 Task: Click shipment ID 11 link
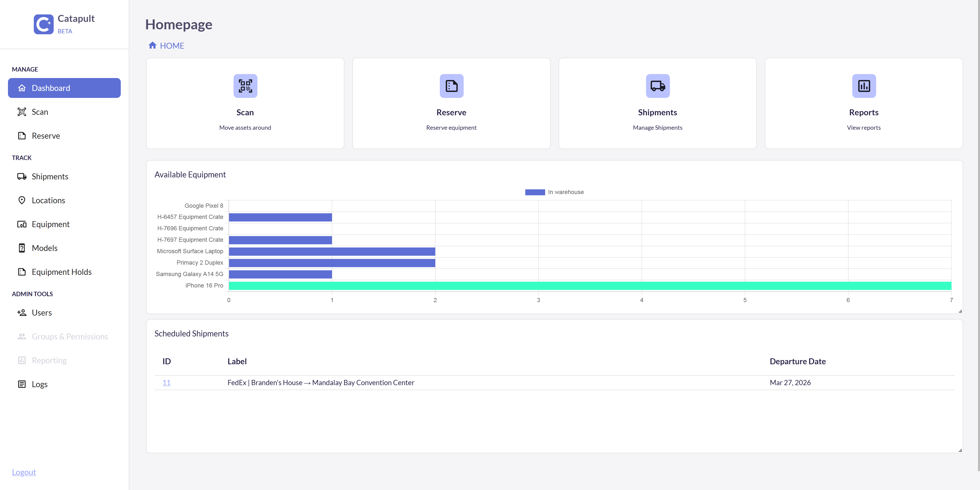166,383
